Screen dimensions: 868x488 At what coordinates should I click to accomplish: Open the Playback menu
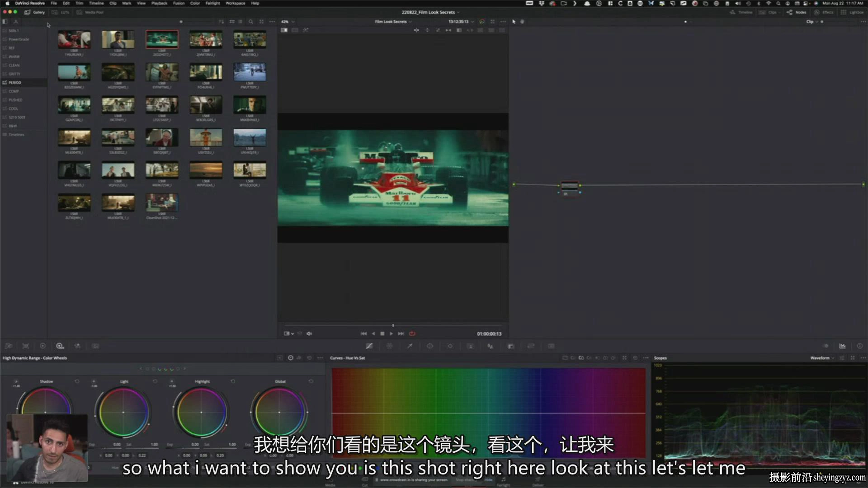pos(159,3)
